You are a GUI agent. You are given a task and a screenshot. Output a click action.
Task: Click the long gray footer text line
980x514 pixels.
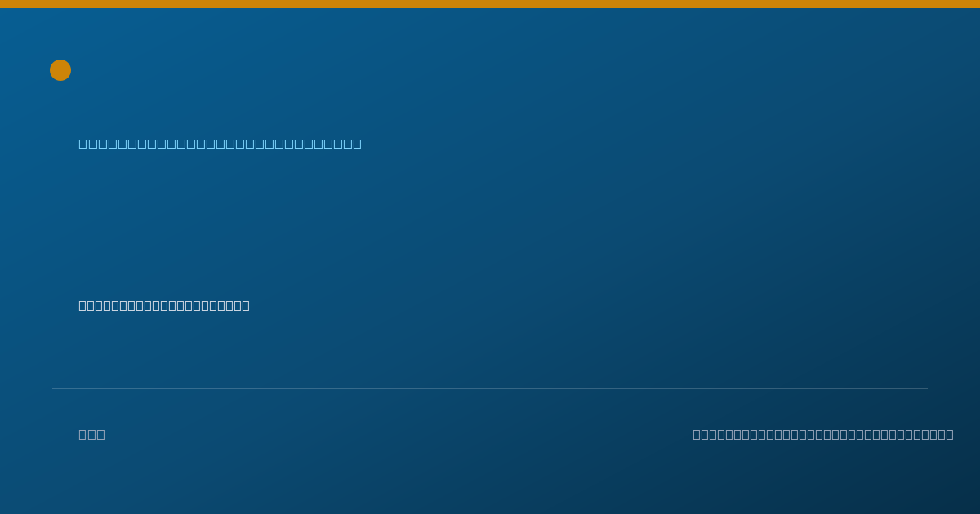pyautogui.click(x=823, y=434)
